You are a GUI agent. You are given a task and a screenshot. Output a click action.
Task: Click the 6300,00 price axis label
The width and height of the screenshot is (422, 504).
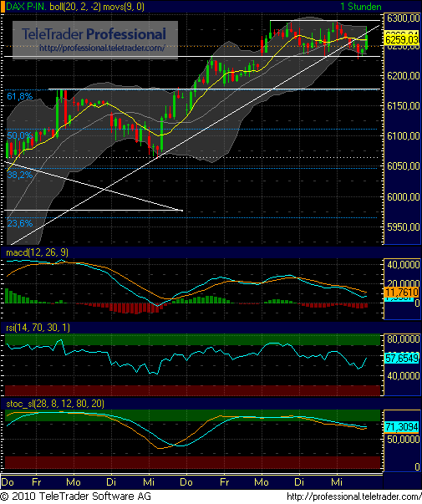(x=403, y=18)
